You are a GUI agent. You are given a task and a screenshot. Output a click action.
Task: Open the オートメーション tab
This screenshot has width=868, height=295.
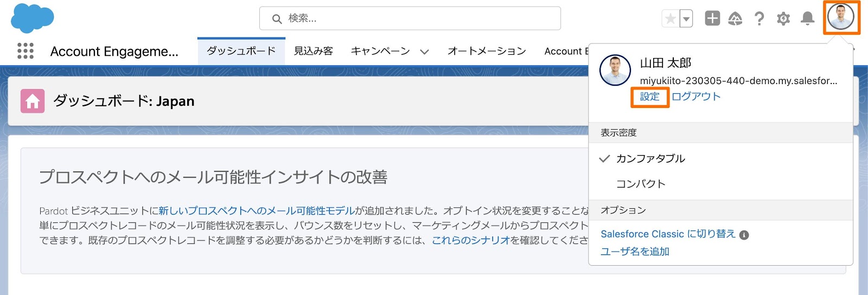pyautogui.click(x=487, y=51)
